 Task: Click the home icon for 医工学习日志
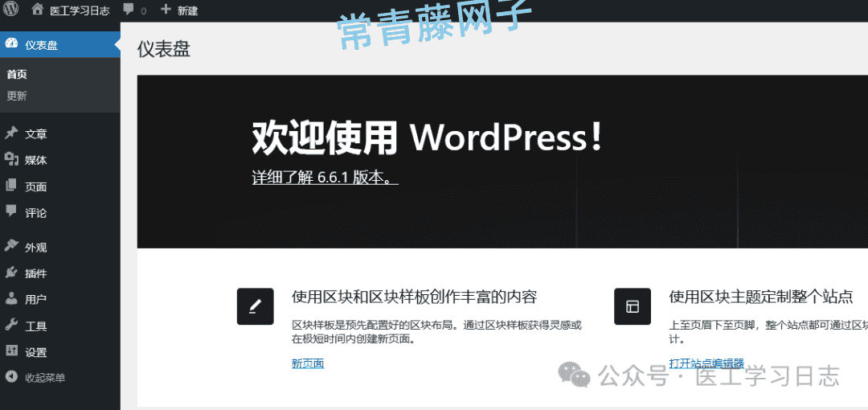37,9
